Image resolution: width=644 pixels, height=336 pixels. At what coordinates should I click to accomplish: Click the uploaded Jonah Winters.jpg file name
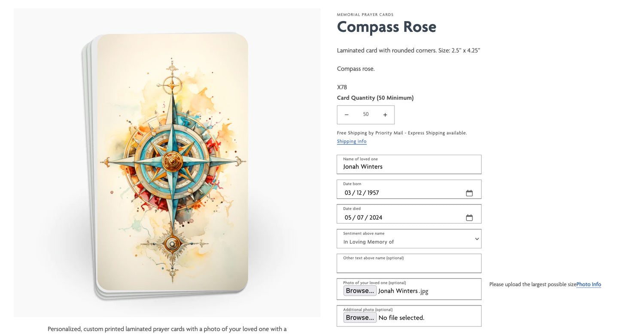[403, 291]
